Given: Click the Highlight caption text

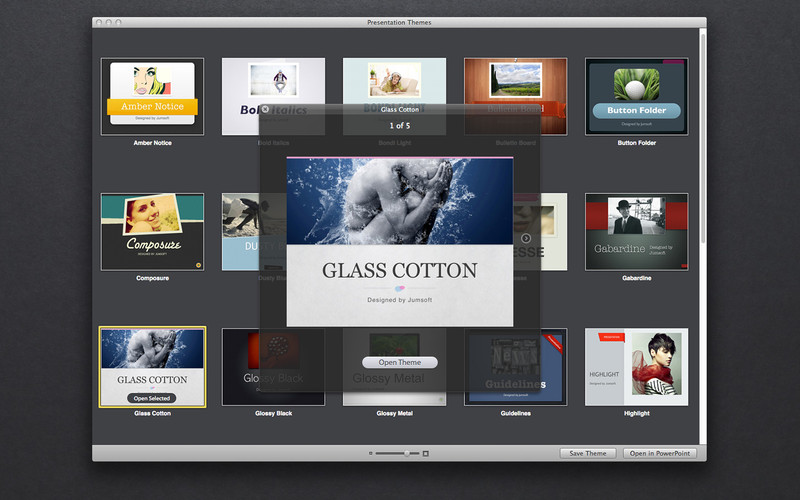Looking at the screenshot, I should [x=637, y=413].
